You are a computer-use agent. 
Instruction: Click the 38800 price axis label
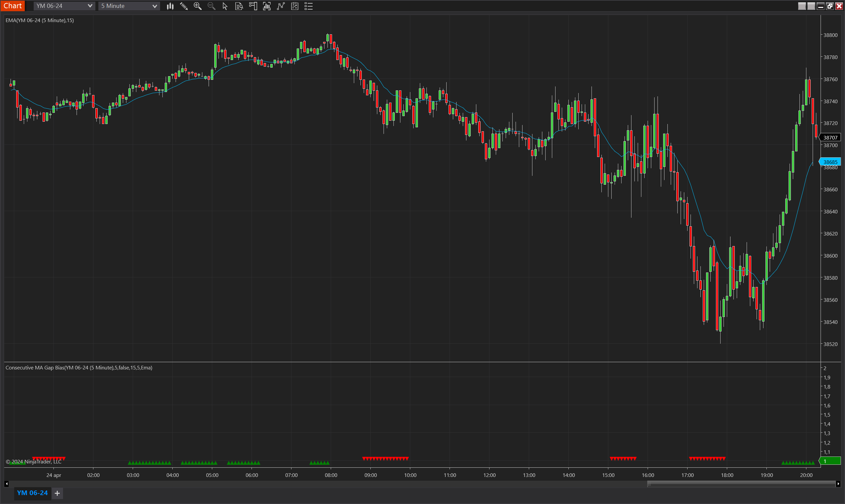(x=830, y=35)
